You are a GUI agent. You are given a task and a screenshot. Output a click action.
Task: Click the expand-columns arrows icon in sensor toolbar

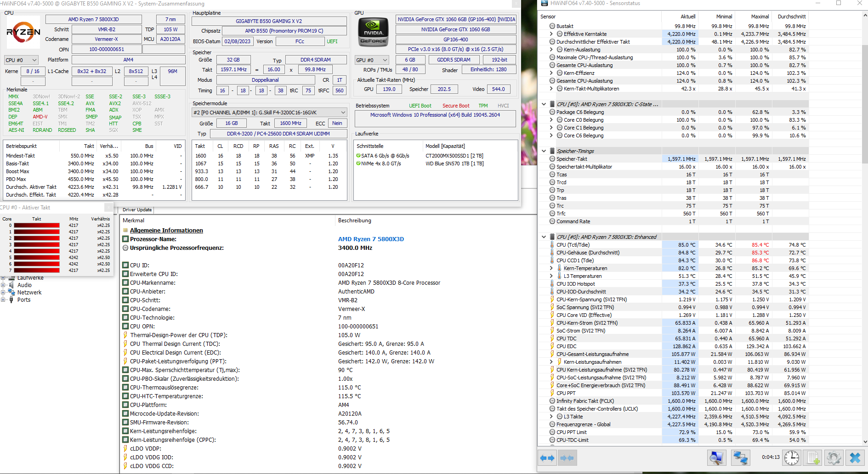[x=547, y=458]
